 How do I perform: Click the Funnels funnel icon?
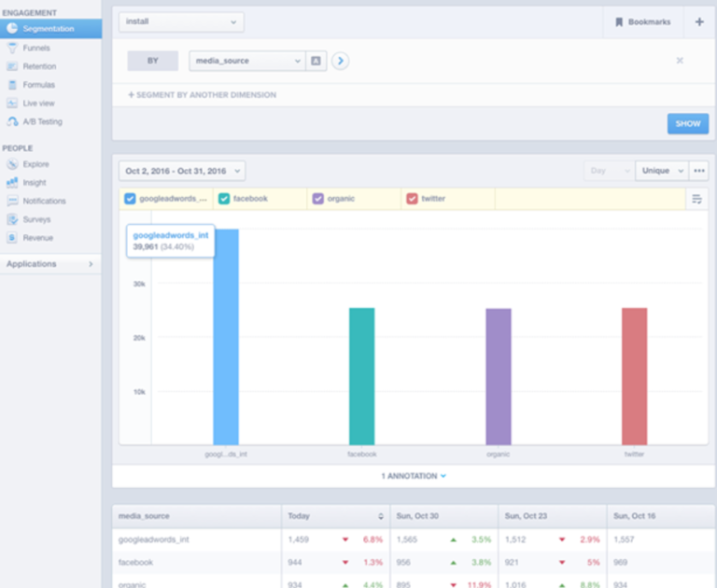tap(12, 48)
